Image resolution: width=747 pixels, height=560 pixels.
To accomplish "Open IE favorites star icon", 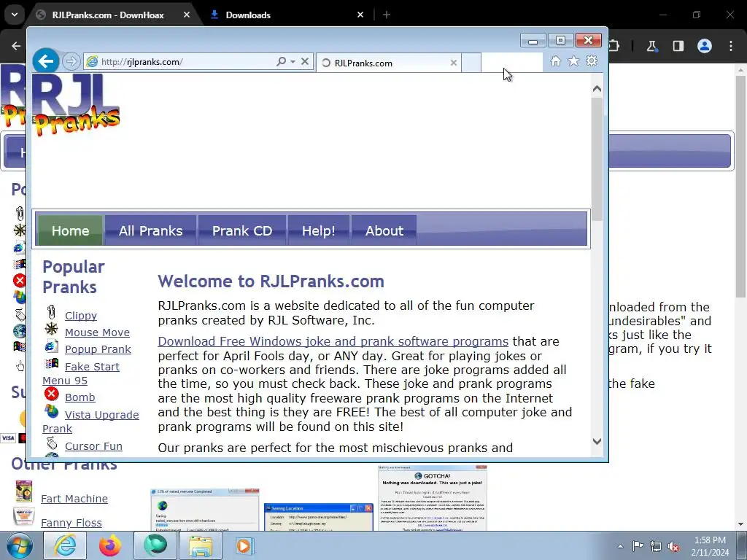I will (x=573, y=61).
